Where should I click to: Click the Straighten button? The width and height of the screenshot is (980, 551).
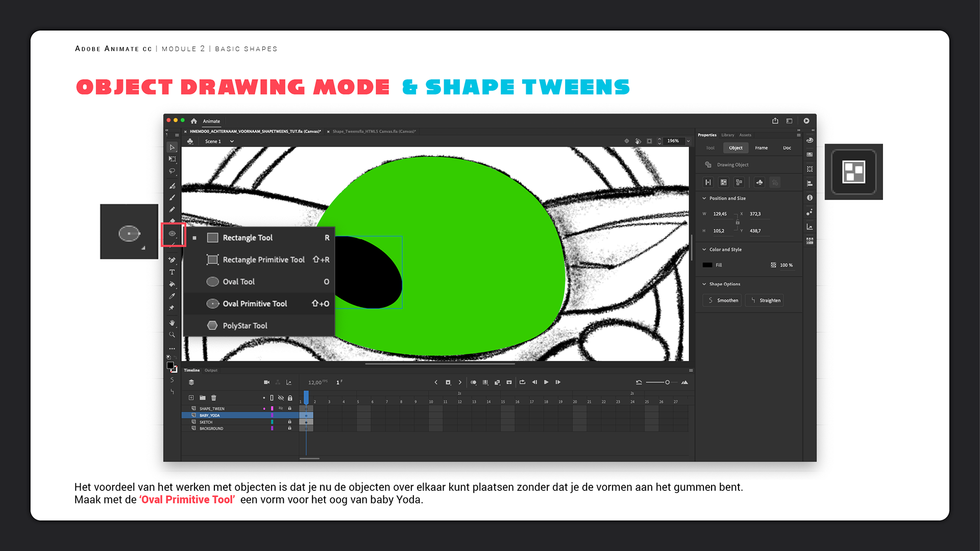(x=765, y=300)
